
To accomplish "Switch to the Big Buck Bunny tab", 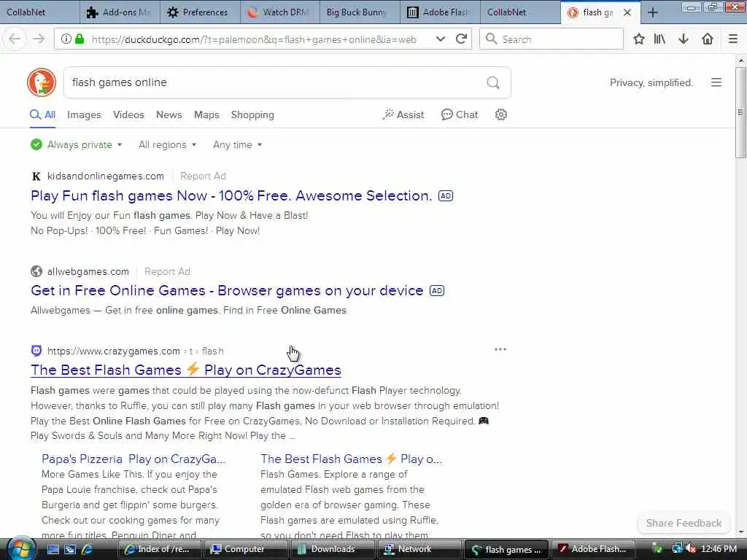I will (x=360, y=12).
